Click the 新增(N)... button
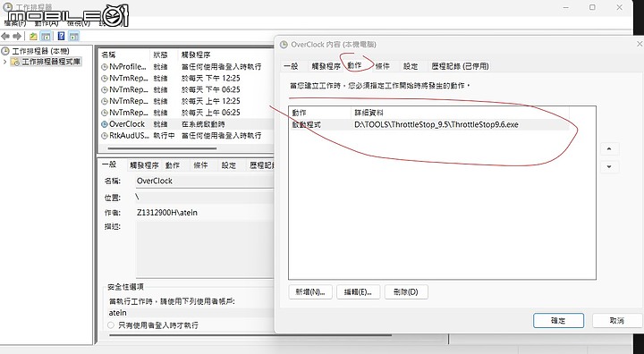 point(310,292)
